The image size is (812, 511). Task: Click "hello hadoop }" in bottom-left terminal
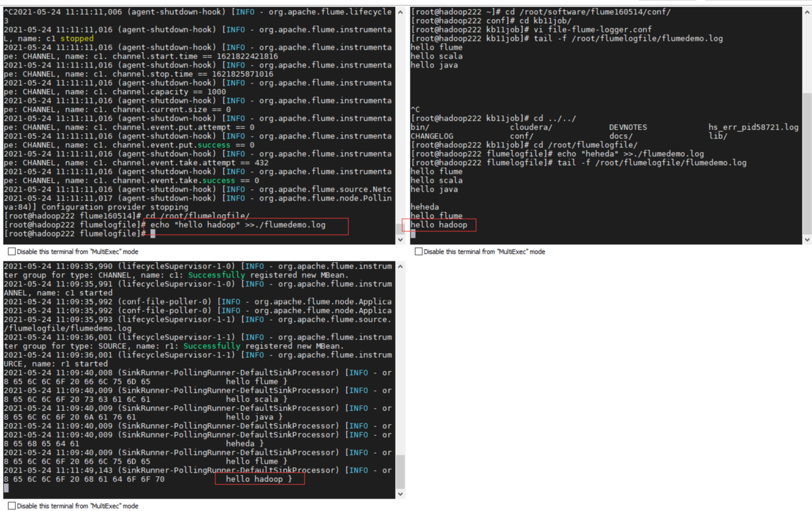(259, 479)
